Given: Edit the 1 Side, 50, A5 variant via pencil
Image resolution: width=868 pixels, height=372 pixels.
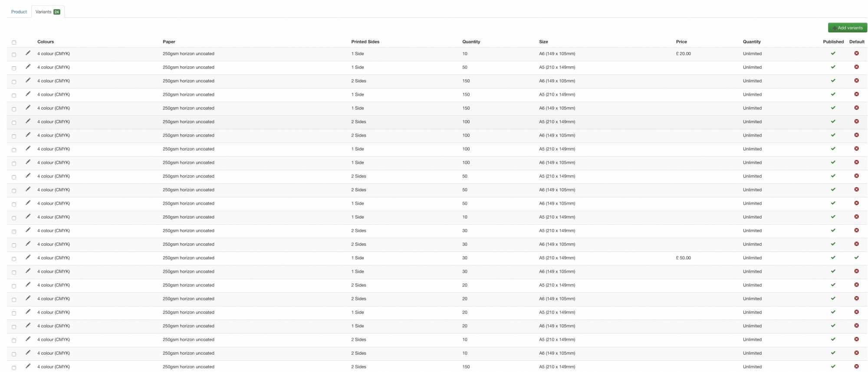Looking at the screenshot, I should tap(28, 66).
